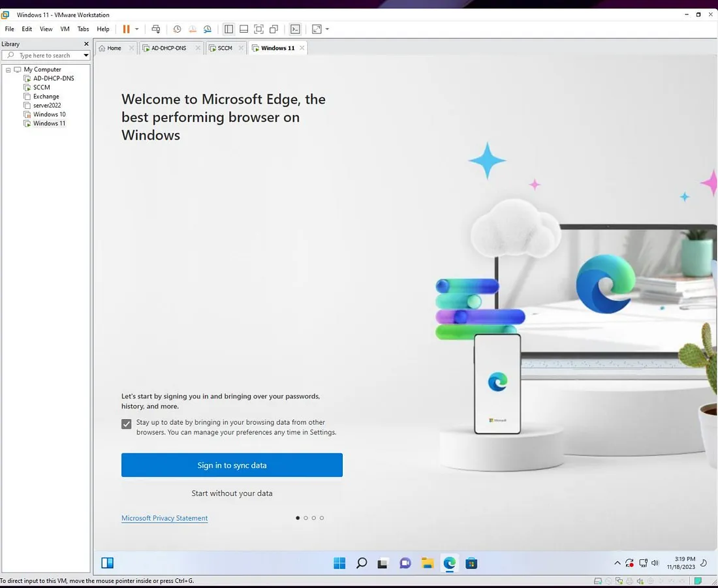Send Ctrl+Alt+Del to the guest

click(155, 29)
